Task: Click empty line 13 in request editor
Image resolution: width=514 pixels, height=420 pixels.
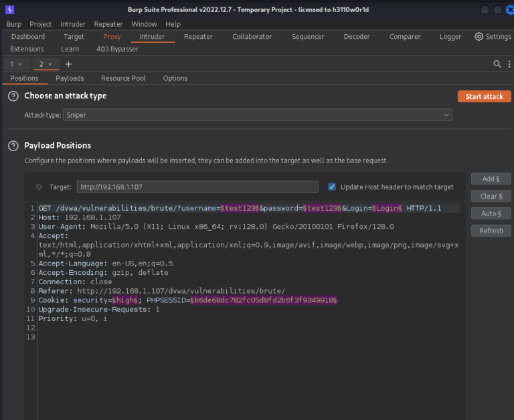Action: (249, 337)
